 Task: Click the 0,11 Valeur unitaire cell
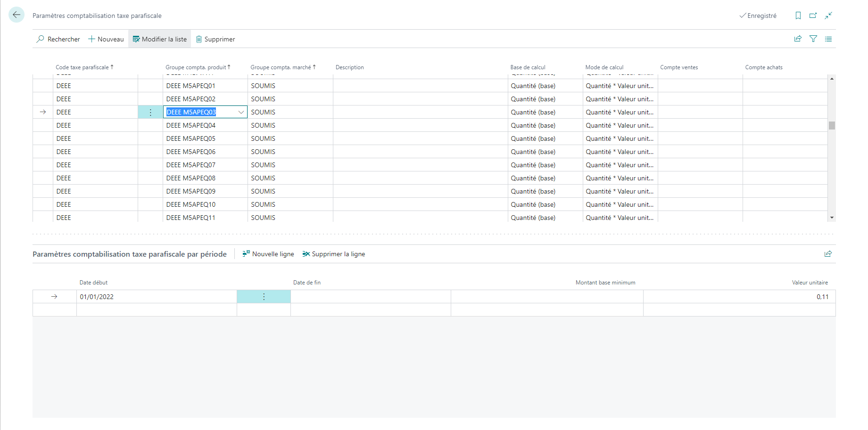pyautogui.click(x=739, y=297)
